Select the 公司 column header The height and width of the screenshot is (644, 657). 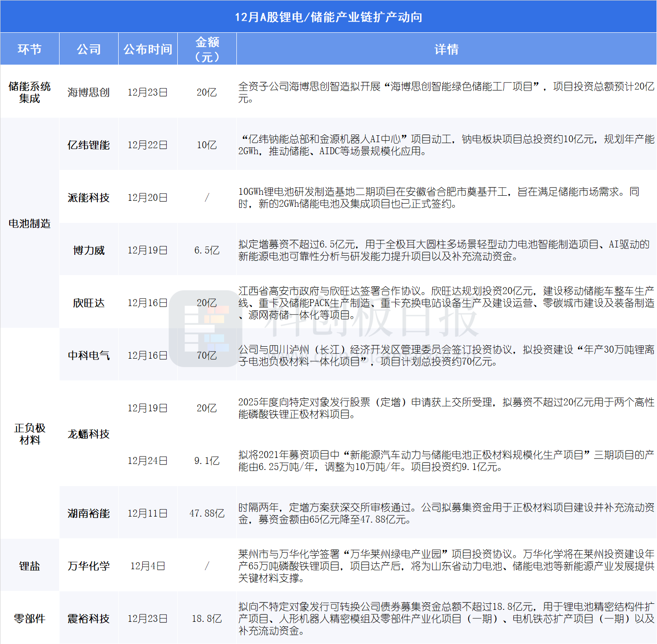point(89,49)
